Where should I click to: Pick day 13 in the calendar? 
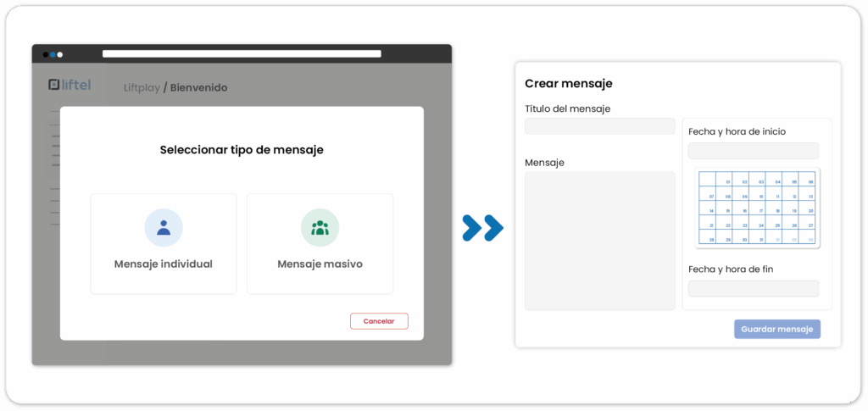tap(807, 193)
